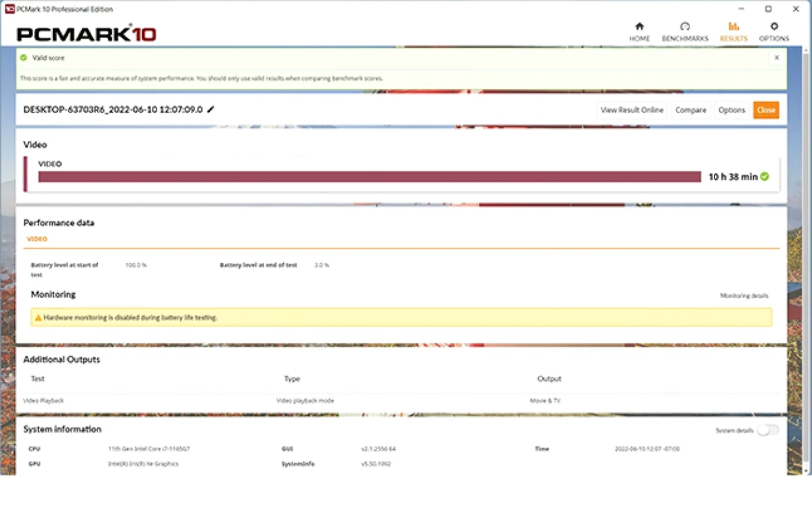The height and width of the screenshot is (508, 812).
Task: Open the Options gear in navigation
Action: [773, 26]
